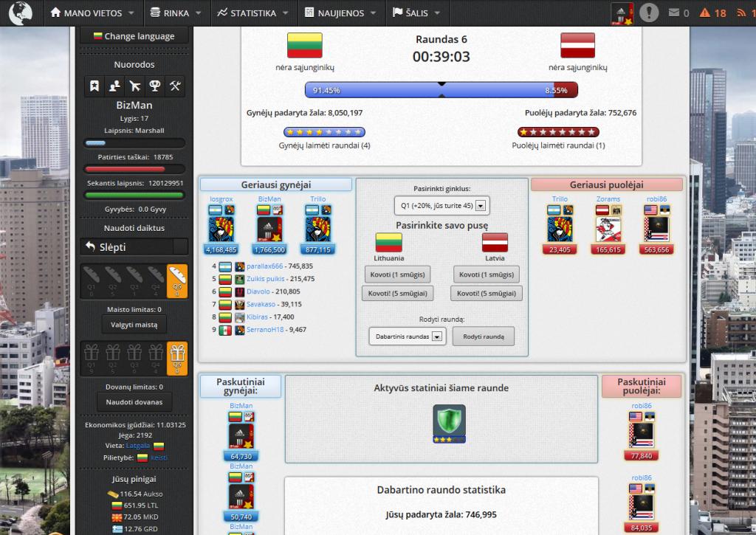
Task: Click the avatar above damage 877,115
Action: (317, 229)
